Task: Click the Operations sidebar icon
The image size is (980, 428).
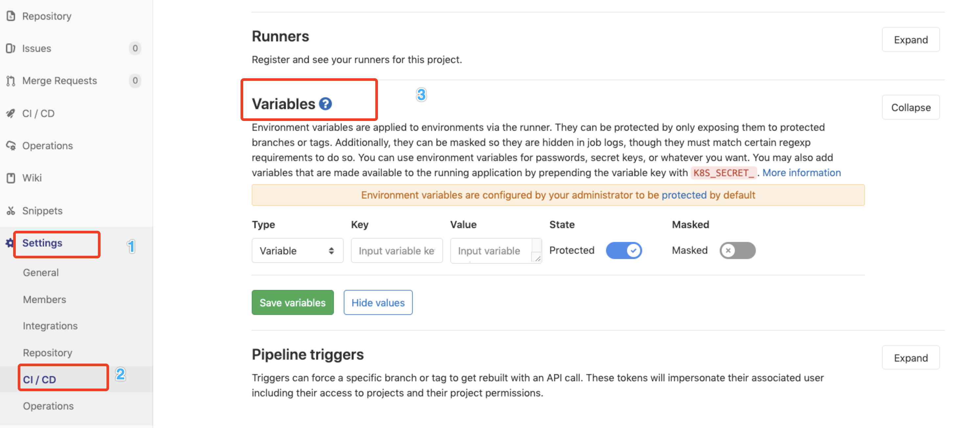Action: pos(11,146)
